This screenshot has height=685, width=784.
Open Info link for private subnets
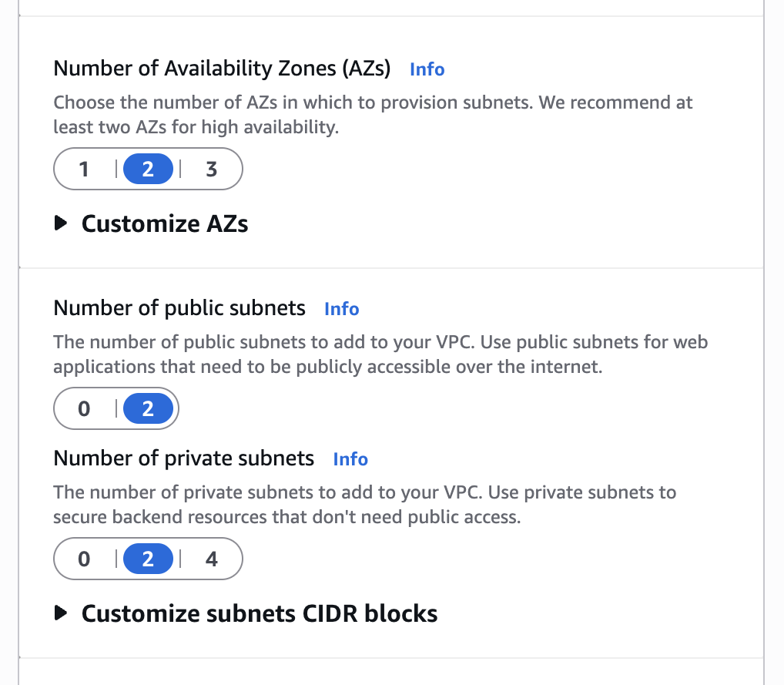[350, 459]
